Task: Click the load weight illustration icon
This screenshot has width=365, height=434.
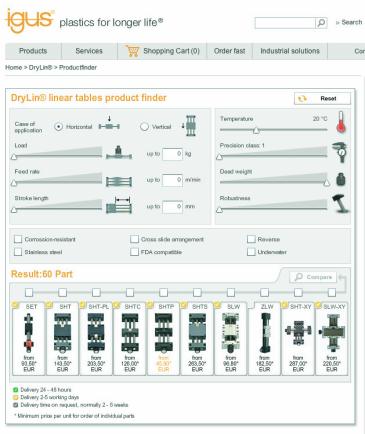Action: 119,153
